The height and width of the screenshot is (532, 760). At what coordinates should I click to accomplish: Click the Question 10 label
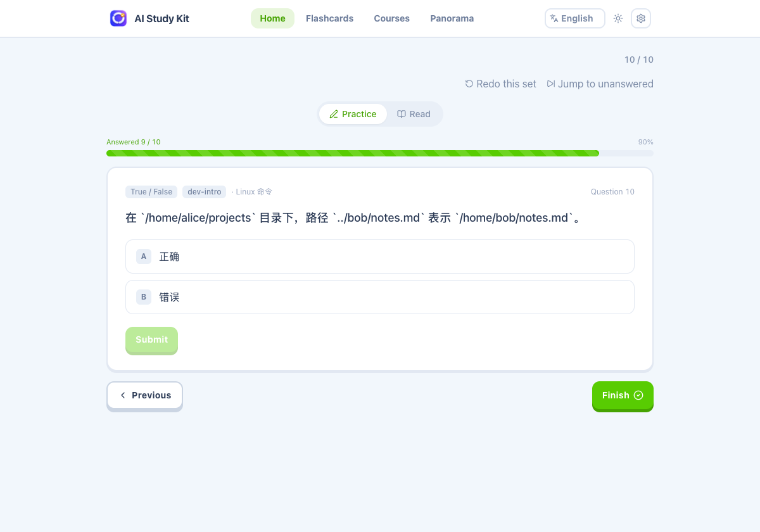click(612, 192)
